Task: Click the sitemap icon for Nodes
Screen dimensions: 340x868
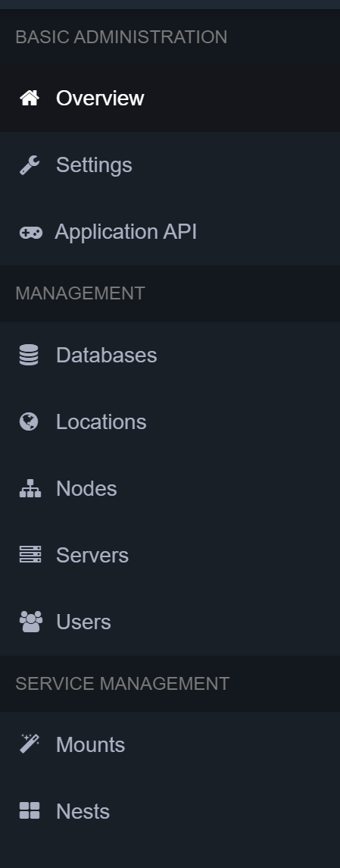Action: (x=30, y=488)
